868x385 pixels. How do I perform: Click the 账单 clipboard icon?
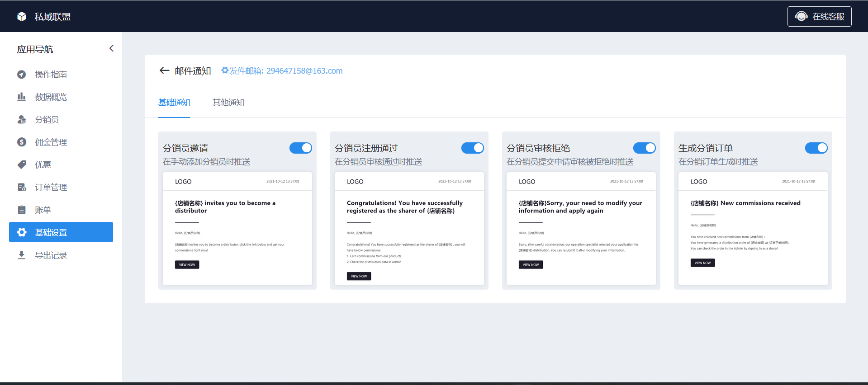tap(21, 210)
